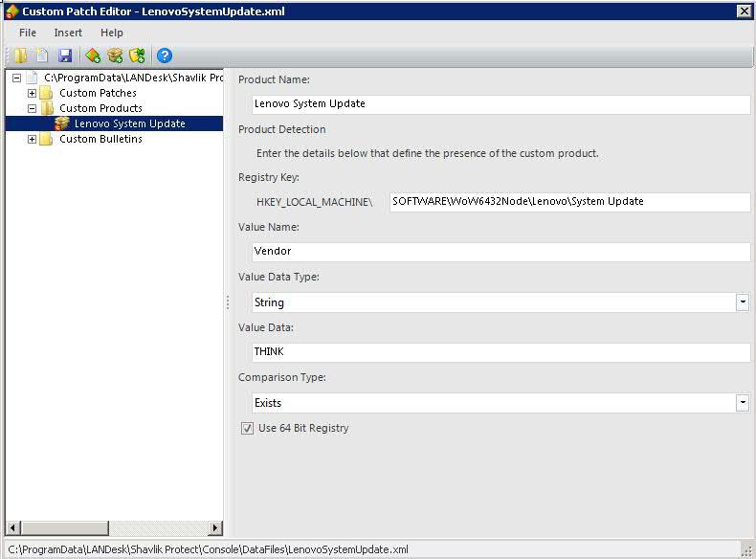Viewport: 756px width, 559px height.
Task: Click the vertical splitter grip between panes
Action: pos(228,302)
